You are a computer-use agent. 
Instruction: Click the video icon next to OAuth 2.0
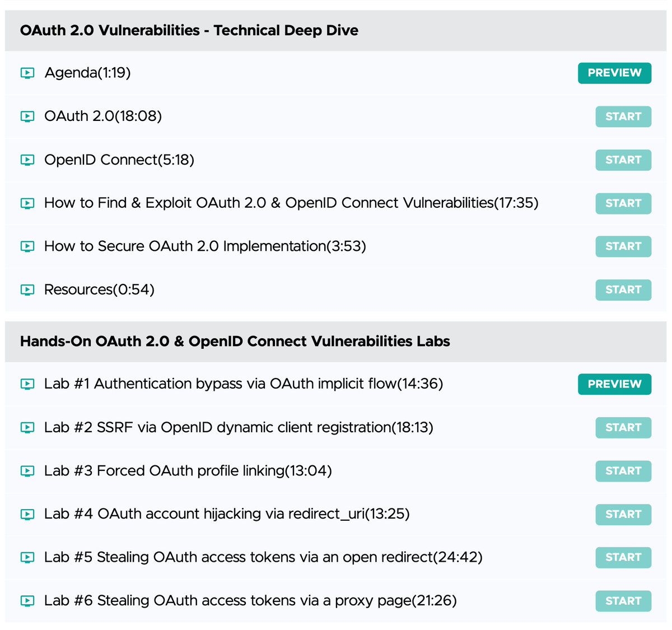(x=27, y=116)
